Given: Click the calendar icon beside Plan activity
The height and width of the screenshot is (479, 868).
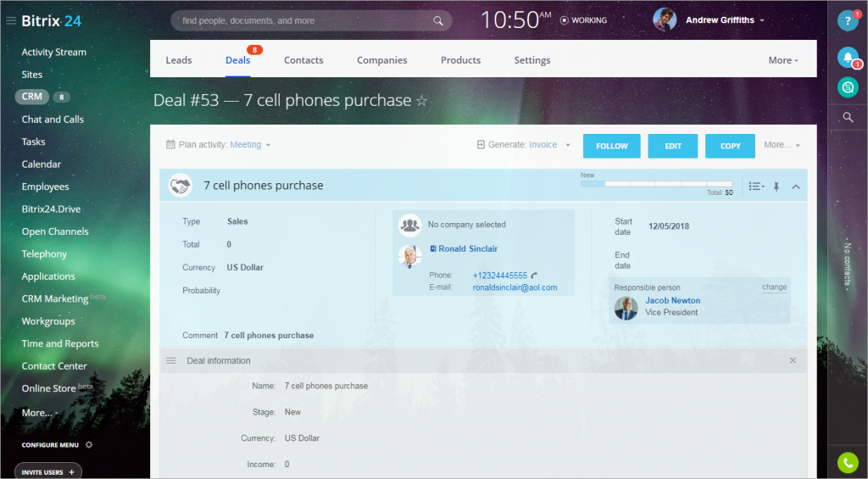Looking at the screenshot, I should (170, 144).
